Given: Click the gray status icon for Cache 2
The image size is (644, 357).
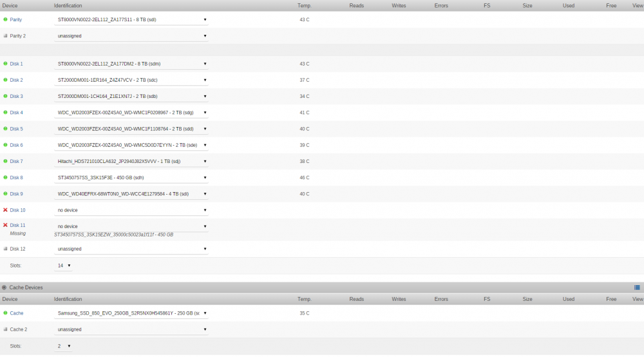Looking at the screenshot, I should pos(5,329).
